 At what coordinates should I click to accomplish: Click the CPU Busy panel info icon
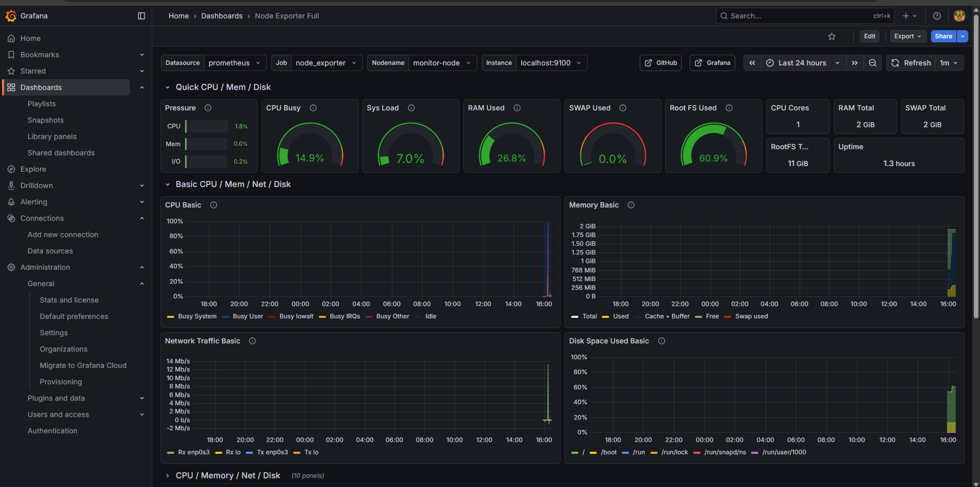313,108
